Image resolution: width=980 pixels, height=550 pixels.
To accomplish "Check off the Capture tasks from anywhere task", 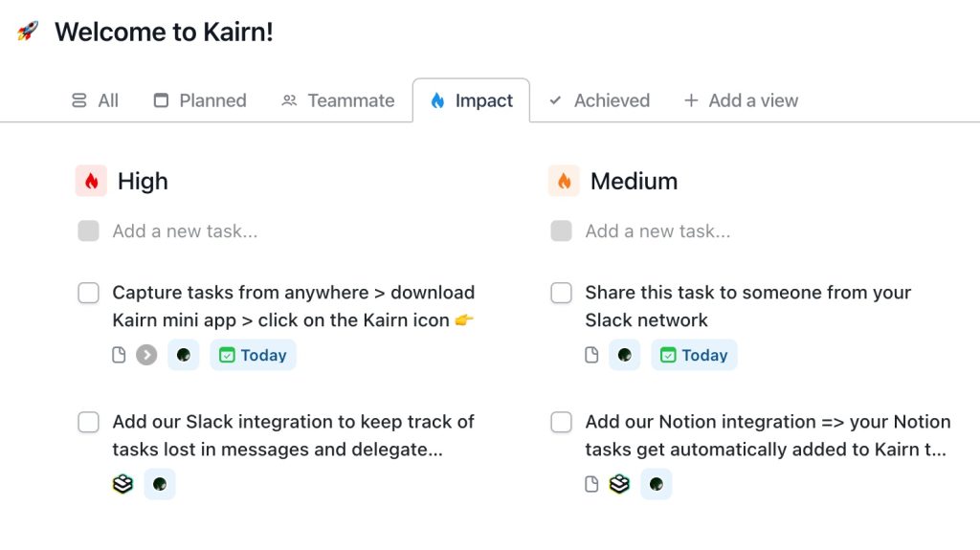I will [x=89, y=293].
